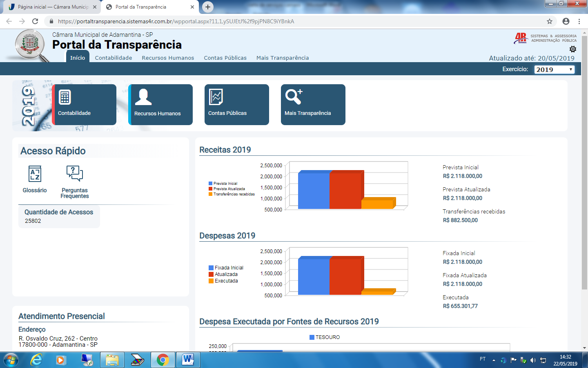Switch to Página inicial browser tab
Screen dimensions: 588x368
[x=52, y=7]
